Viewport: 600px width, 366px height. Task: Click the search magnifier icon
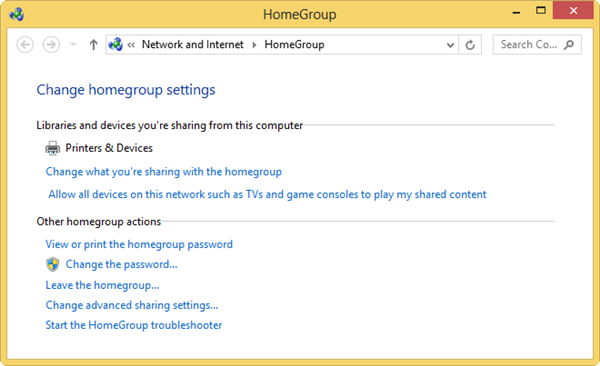click(569, 45)
